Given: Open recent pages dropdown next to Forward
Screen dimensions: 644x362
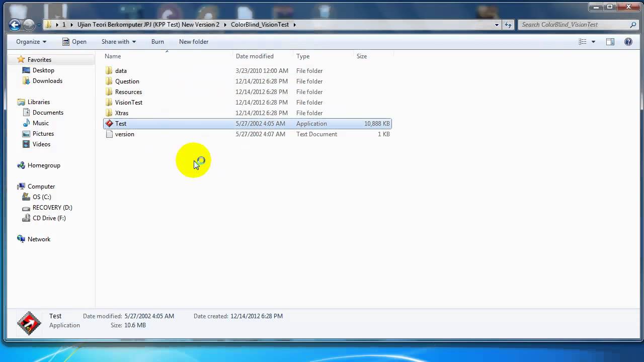Looking at the screenshot, I should pos(38,25).
